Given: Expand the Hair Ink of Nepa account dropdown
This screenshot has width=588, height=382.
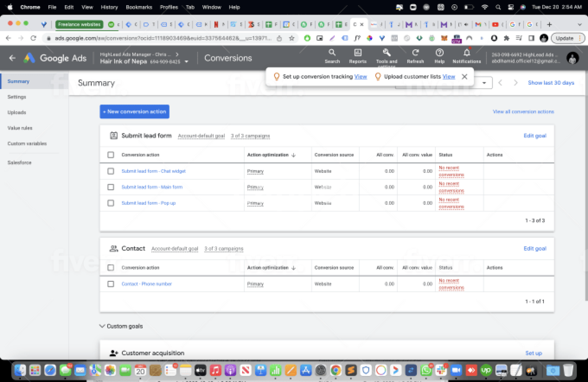Looking at the screenshot, I should tap(187, 62).
